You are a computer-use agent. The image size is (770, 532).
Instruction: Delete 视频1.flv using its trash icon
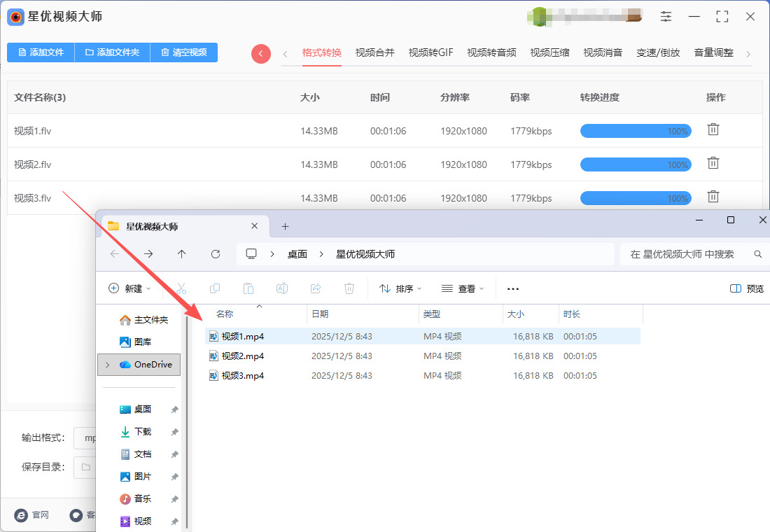713,129
